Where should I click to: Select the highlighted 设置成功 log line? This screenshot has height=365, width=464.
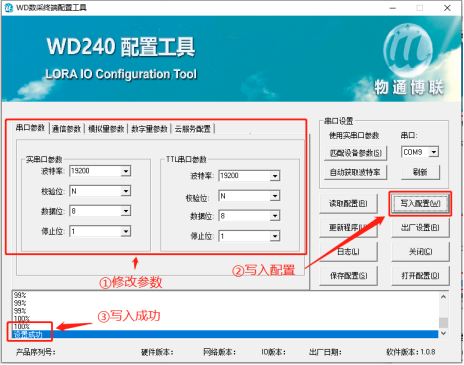[225, 334]
